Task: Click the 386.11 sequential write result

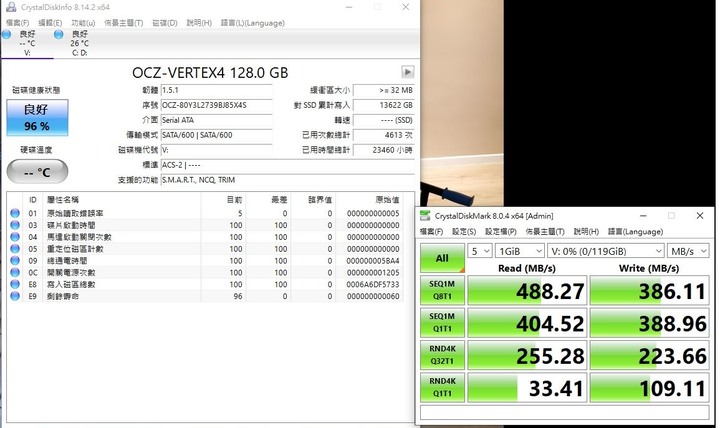Action: coord(649,291)
